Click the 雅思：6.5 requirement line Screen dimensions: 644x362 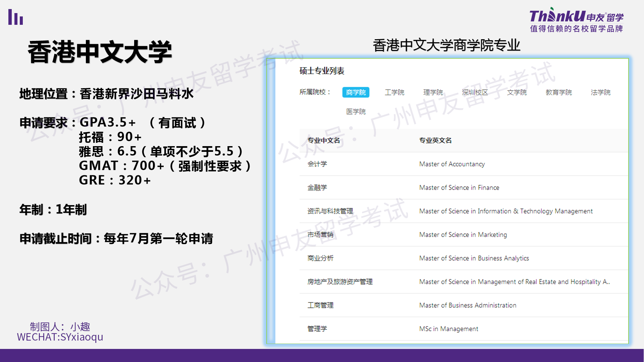pos(161,152)
